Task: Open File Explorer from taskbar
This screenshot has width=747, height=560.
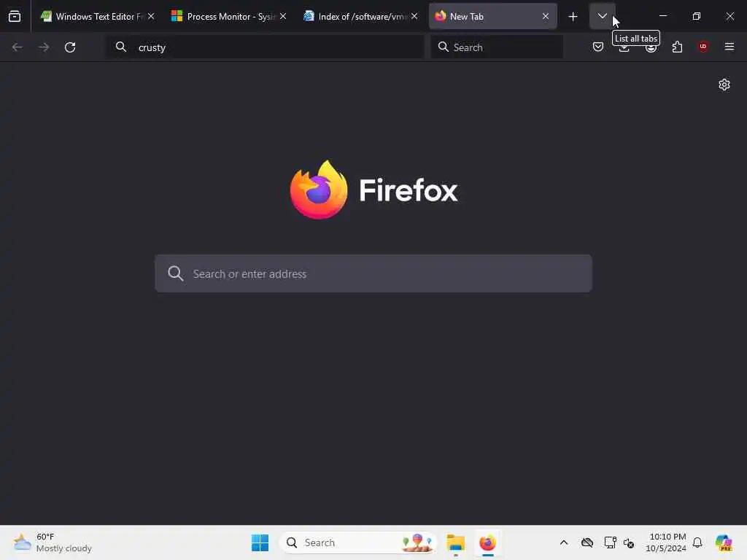Action: coord(455,542)
